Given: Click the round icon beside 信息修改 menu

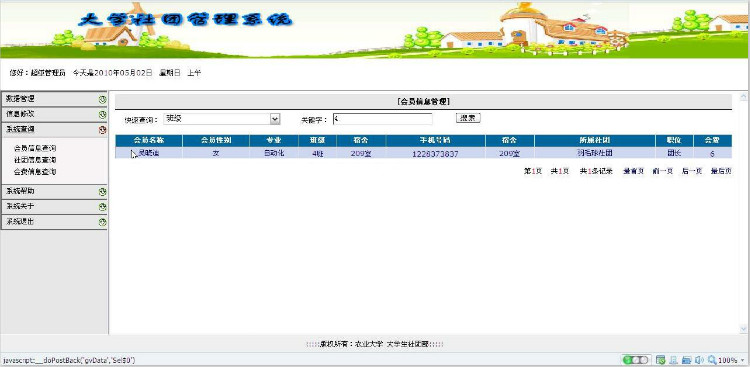Looking at the screenshot, I should click(102, 115).
